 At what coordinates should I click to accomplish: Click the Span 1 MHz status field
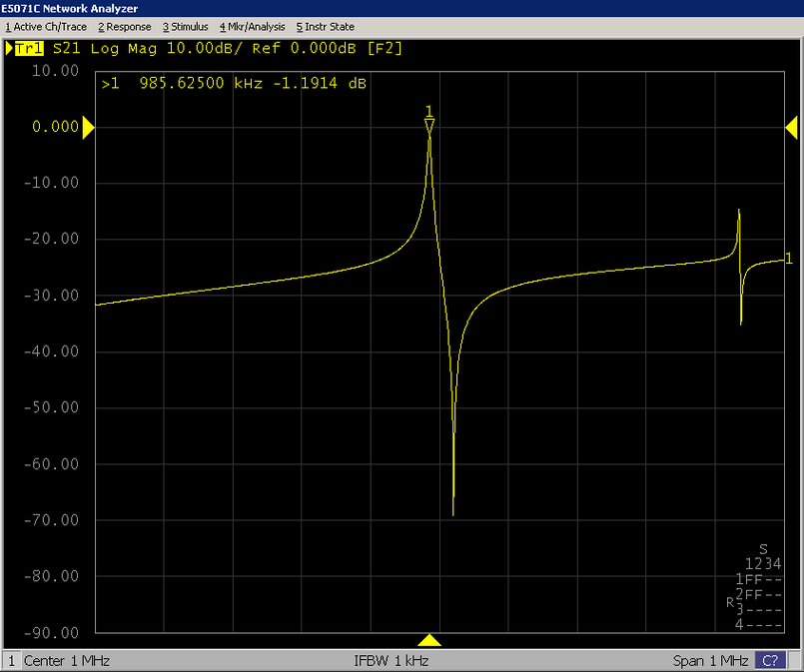click(711, 661)
